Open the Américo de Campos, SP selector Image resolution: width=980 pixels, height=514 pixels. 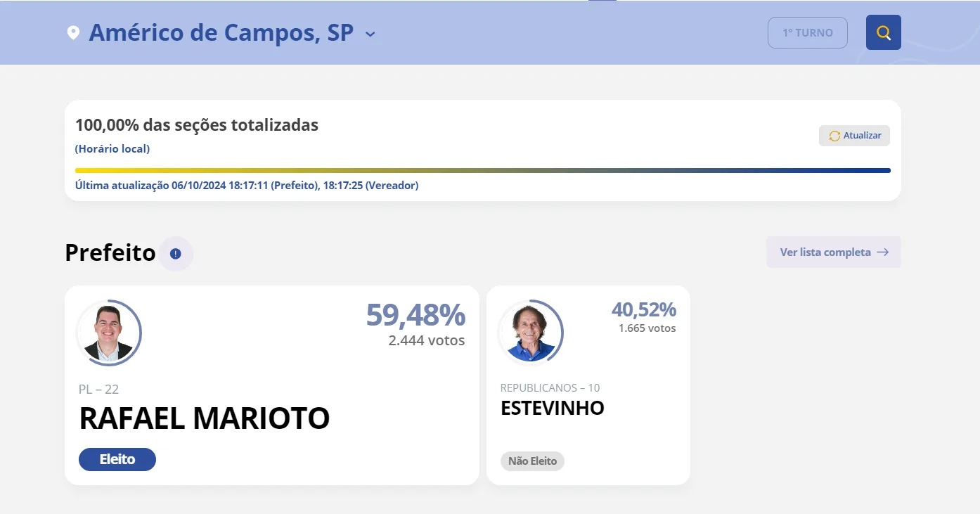coord(221,32)
